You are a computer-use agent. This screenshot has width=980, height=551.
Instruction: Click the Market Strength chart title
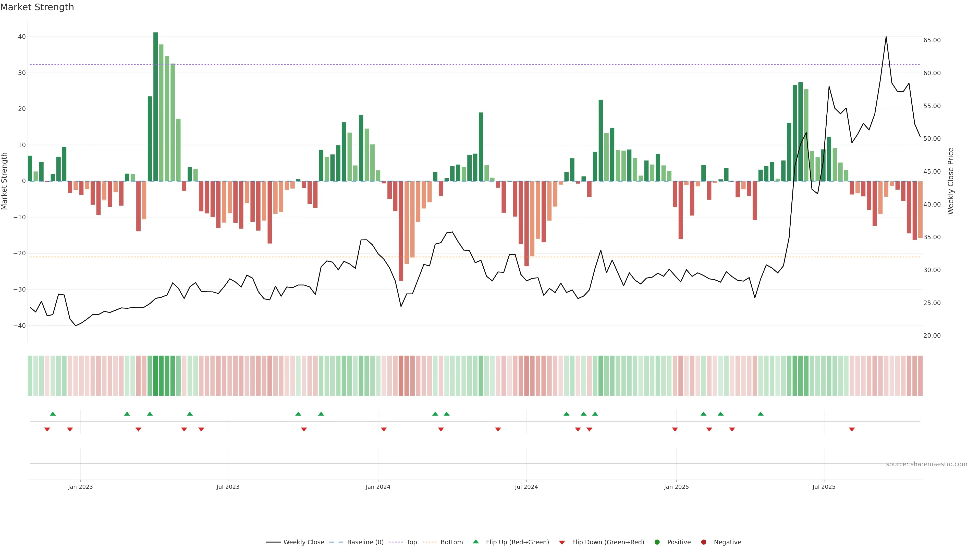pos(37,7)
